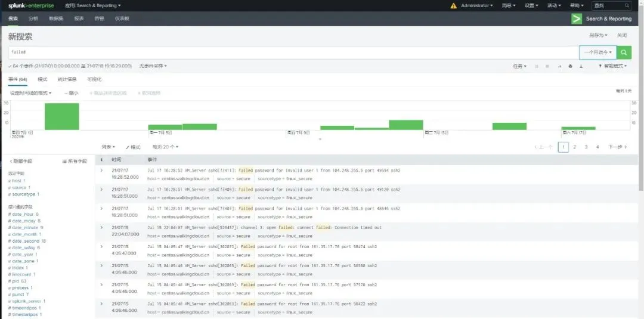The width and height of the screenshot is (644, 319).
Task: Select the 可视化 tab
Action: (94, 79)
